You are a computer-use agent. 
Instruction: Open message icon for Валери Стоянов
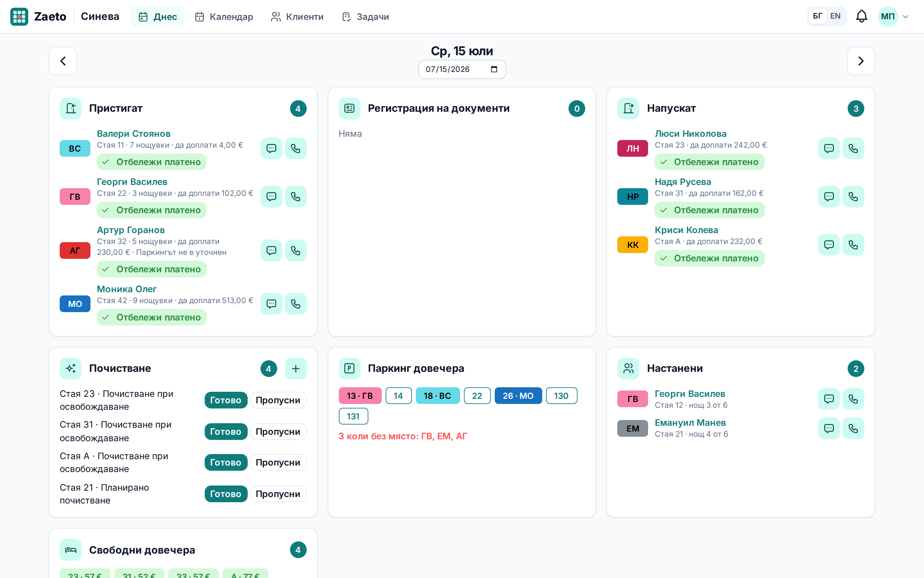point(271,148)
